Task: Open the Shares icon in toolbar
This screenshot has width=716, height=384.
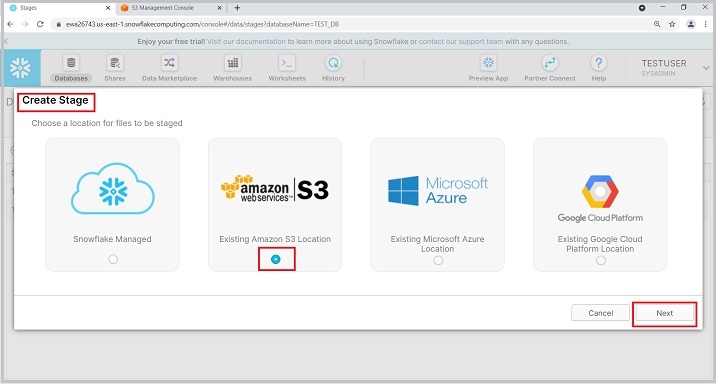Action: click(115, 63)
